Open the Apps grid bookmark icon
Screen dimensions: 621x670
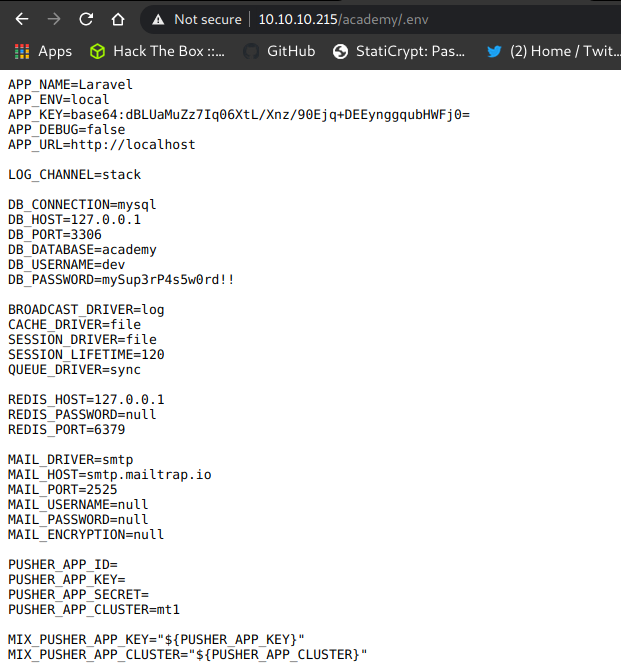(22, 52)
